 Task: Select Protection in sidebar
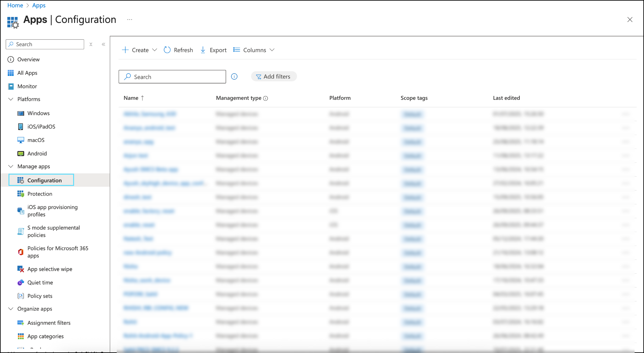pyautogui.click(x=40, y=194)
